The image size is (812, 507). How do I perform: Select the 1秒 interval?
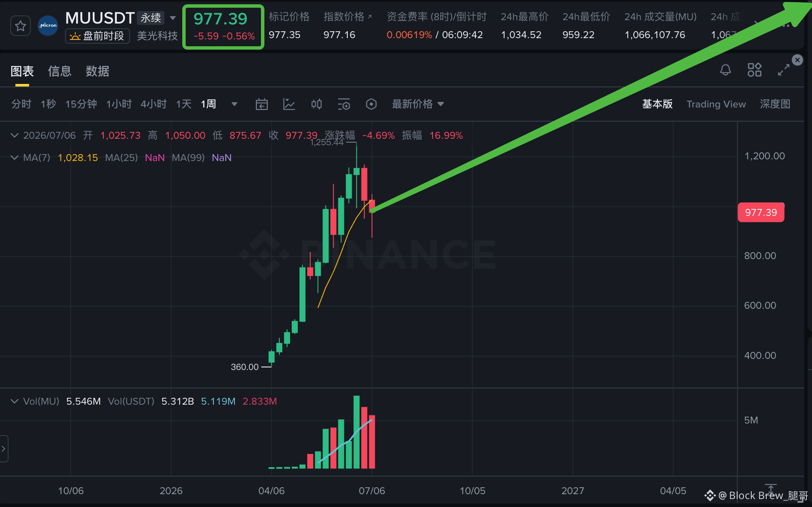[48, 104]
